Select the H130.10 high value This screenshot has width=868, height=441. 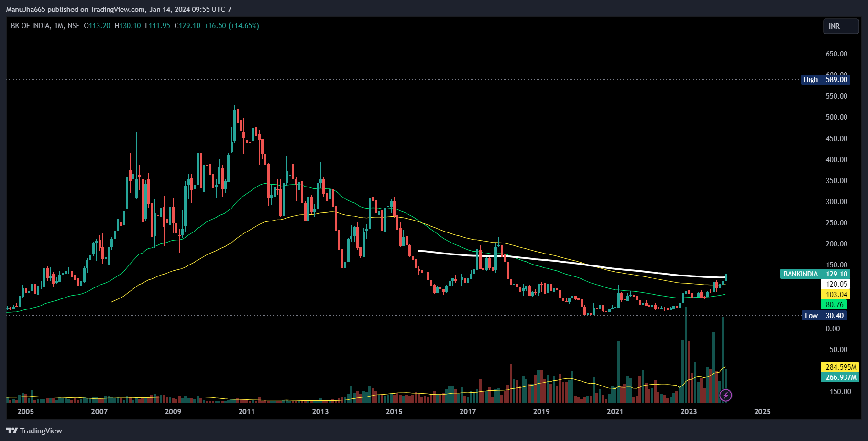point(128,26)
